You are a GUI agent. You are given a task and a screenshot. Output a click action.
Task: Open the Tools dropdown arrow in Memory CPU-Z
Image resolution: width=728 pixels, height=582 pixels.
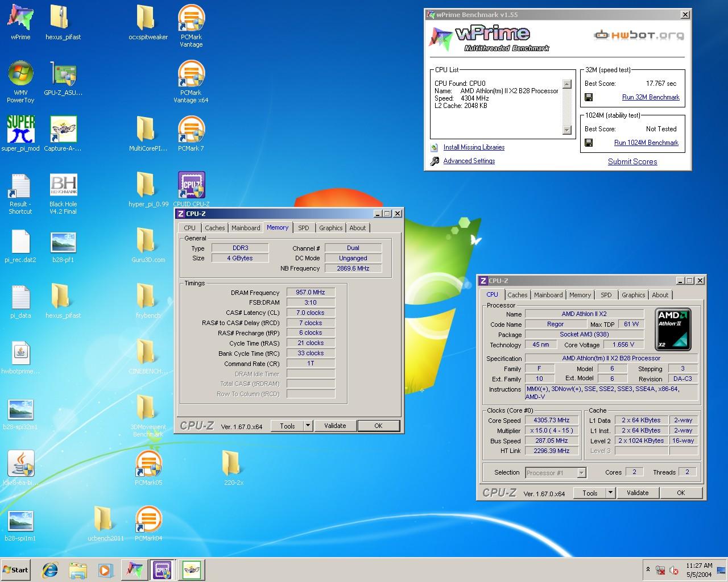(x=308, y=425)
